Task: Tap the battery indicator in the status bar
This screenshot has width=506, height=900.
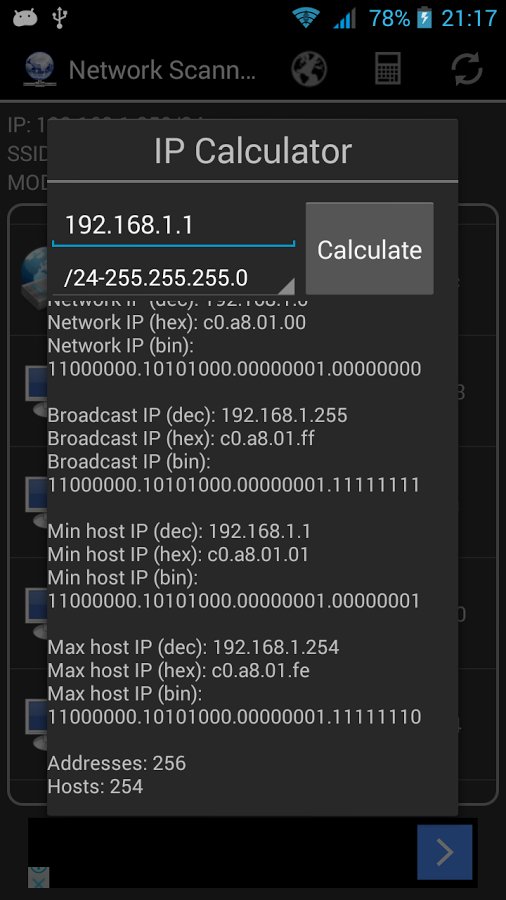Action: pos(425,18)
